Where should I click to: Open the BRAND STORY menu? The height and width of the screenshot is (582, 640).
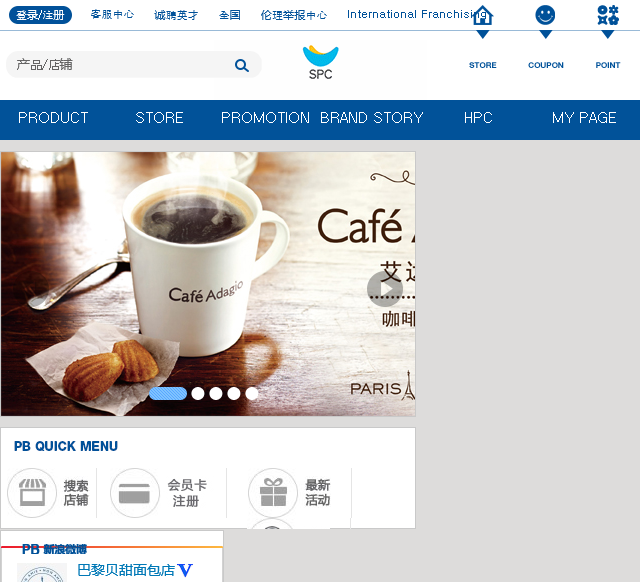(x=371, y=118)
